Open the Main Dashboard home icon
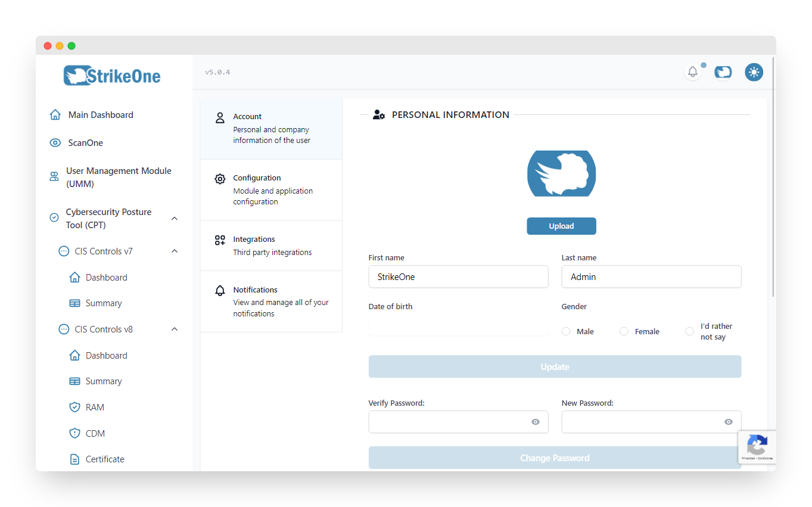 (54, 114)
